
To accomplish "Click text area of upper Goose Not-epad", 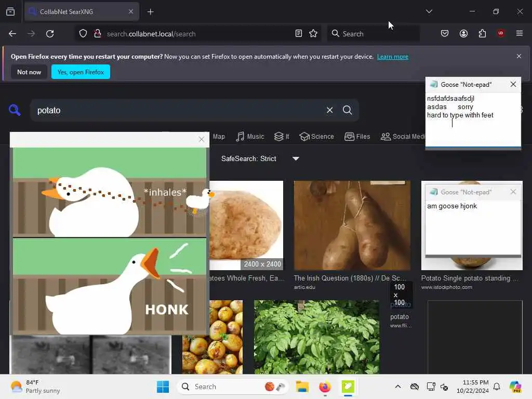I will [473, 119].
